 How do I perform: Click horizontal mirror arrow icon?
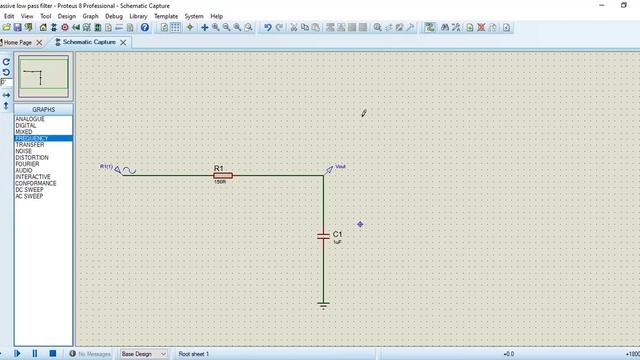click(6, 95)
